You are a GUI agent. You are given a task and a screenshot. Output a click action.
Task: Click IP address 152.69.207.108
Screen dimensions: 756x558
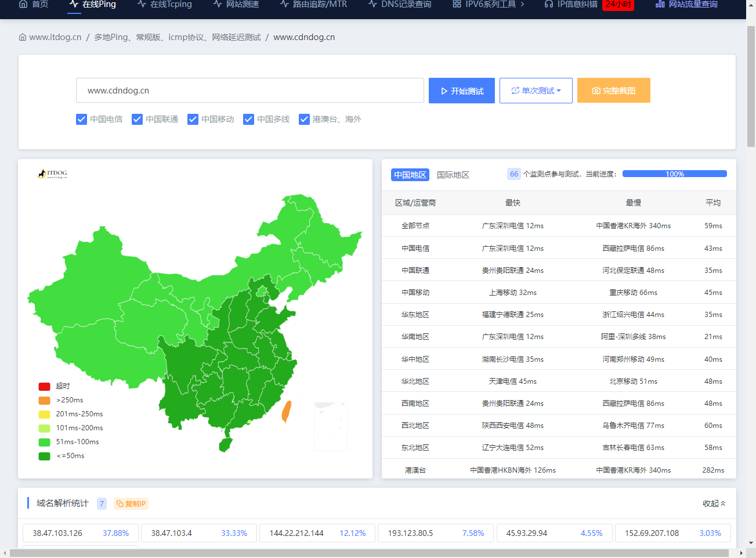(x=652, y=533)
